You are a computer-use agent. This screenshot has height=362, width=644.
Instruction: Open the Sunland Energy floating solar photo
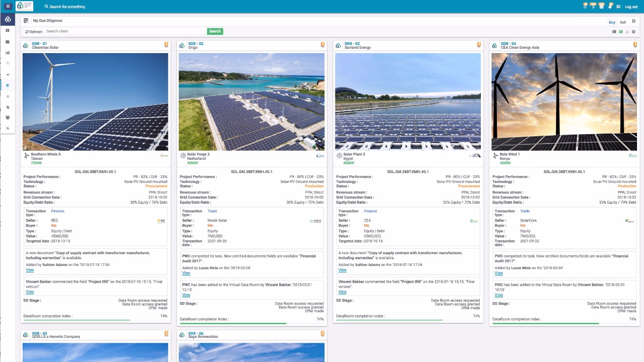tap(408, 101)
